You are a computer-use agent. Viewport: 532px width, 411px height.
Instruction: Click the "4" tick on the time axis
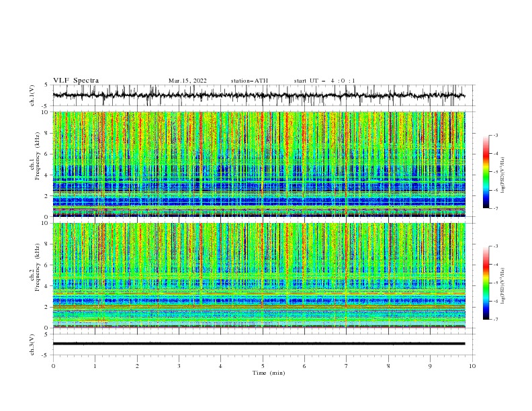click(220, 366)
